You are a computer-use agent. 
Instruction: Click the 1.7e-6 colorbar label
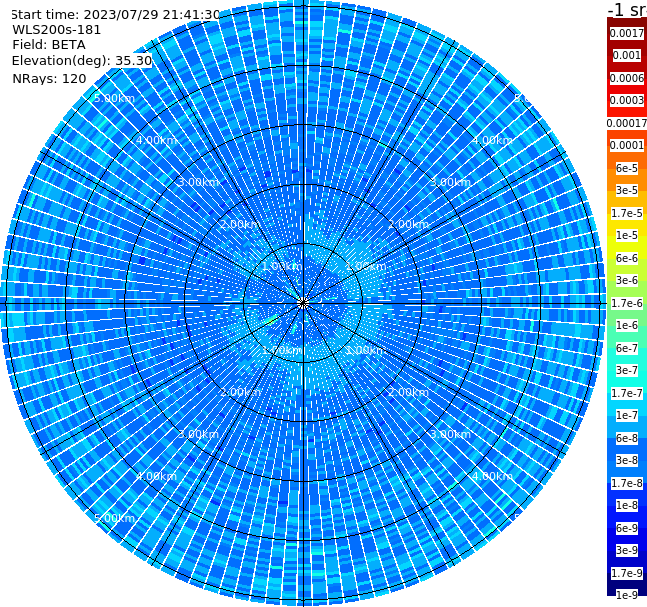(x=627, y=303)
